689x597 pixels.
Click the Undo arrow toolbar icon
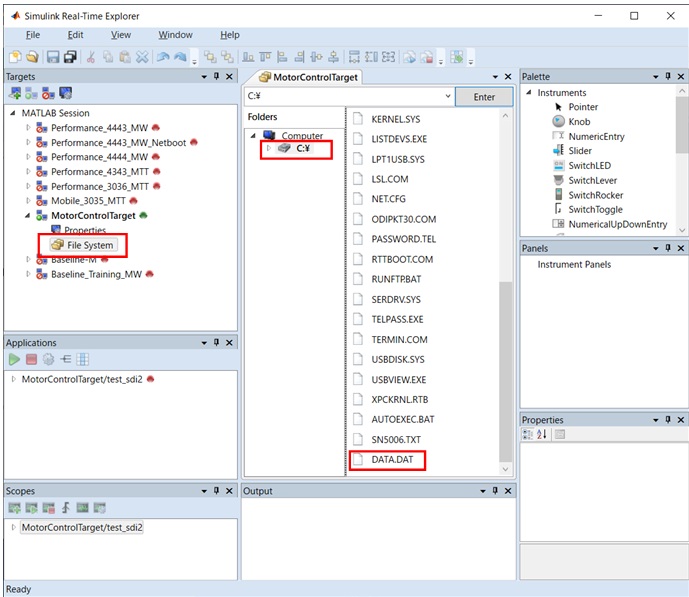(x=163, y=57)
